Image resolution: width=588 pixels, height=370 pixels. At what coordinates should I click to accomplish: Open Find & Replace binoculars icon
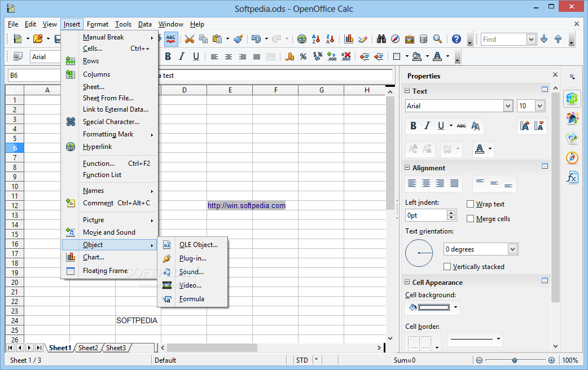pyautogui.click(x=381, y=39)
